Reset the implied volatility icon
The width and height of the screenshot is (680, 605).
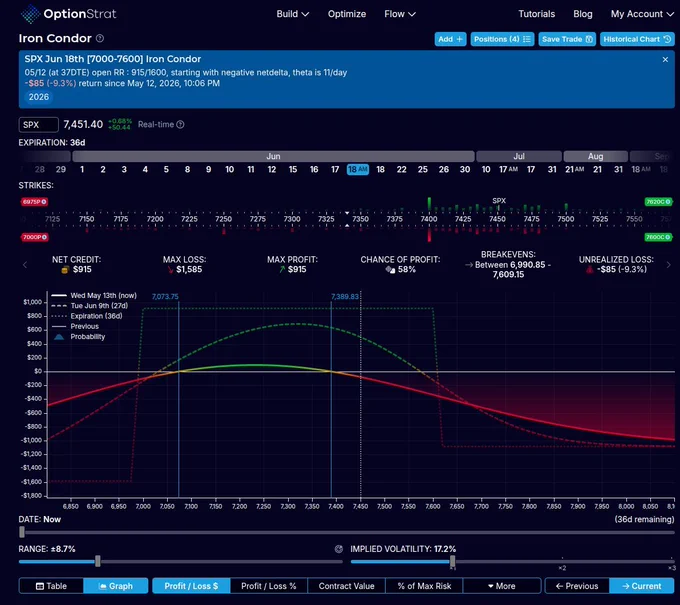(x=339, y=549)
